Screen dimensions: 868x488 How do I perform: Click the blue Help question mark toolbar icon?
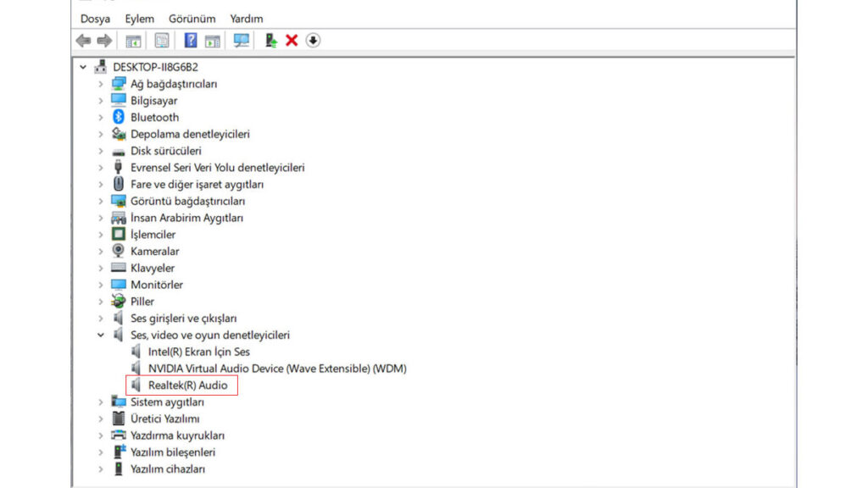pos(191,41)
